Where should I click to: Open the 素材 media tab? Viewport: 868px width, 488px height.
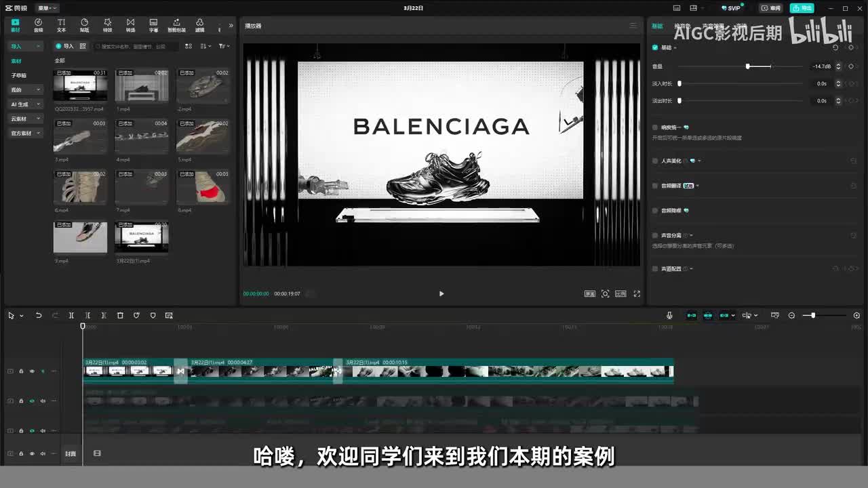click(16, 25)
